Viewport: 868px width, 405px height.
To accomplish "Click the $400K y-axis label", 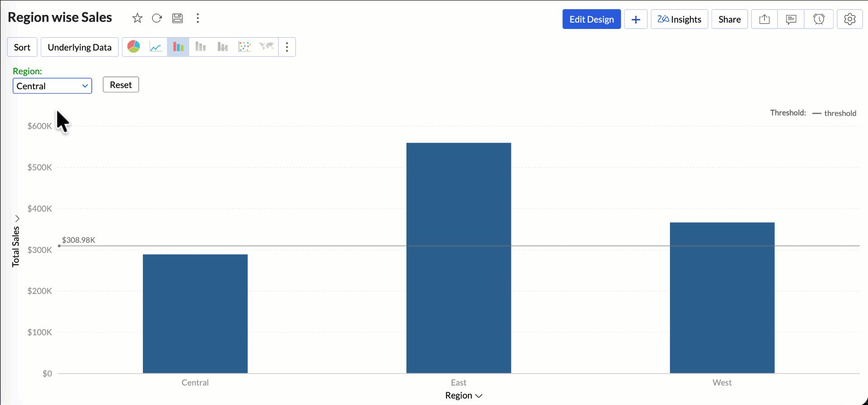I will click(40, 209).
